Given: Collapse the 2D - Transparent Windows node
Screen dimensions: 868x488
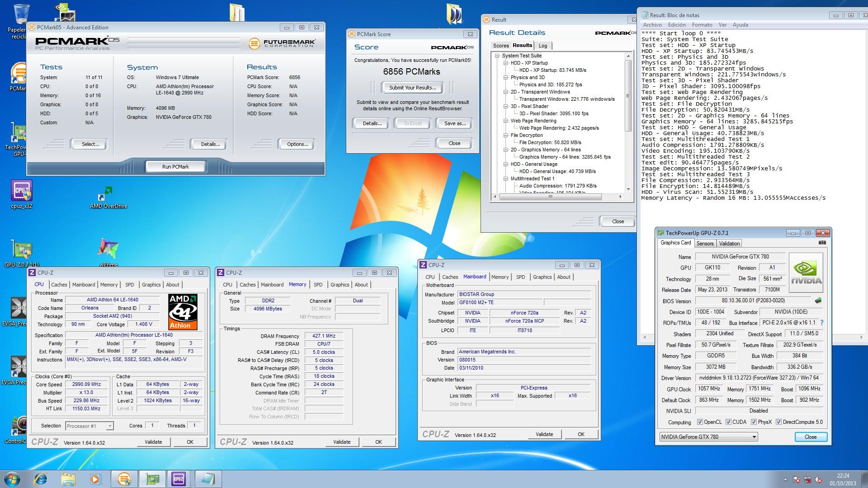Looking at the screenshot, I should [x=506, y=92].
